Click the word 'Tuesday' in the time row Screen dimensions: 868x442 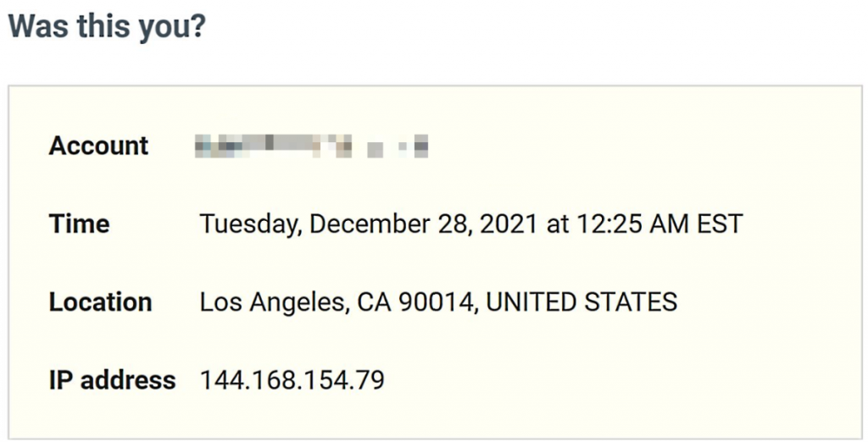click(250, 225)
